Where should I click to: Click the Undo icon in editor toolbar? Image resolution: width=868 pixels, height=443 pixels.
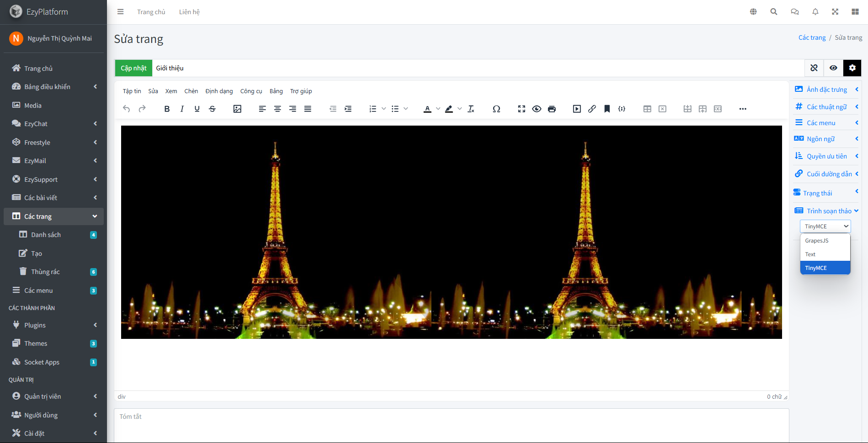127,109
